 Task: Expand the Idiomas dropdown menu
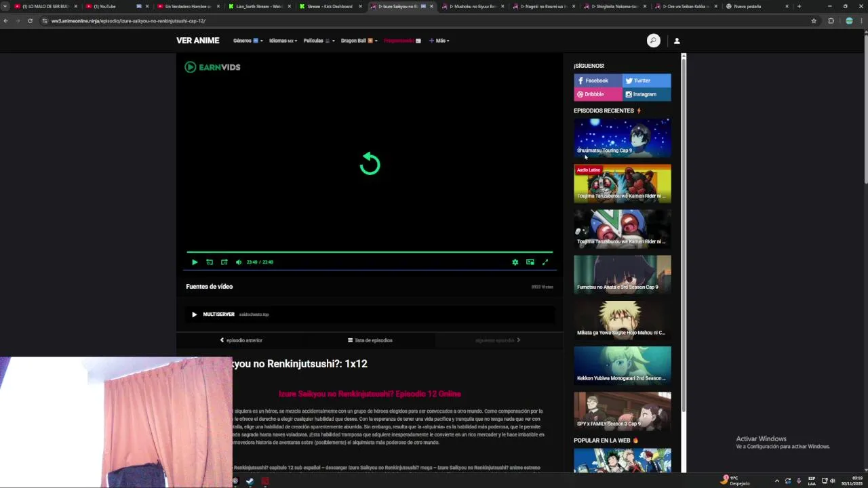pyautogui.click(x=283, y=41)
